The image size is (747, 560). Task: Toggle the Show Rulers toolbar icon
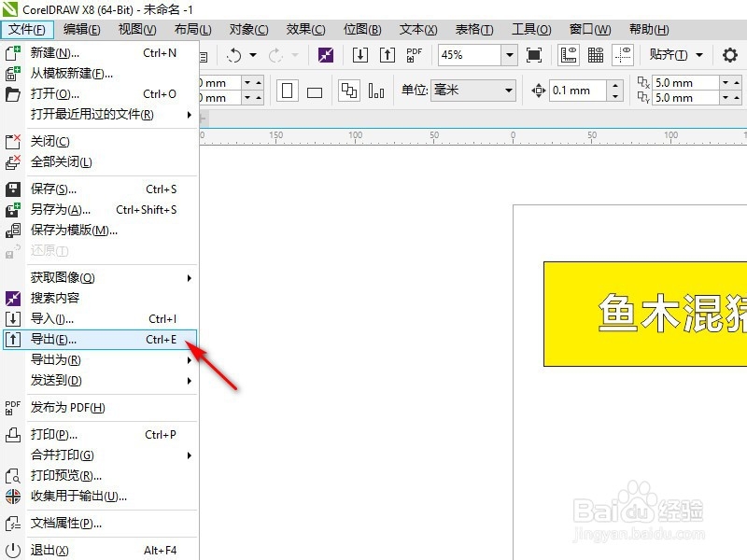[x=569, y=55]
